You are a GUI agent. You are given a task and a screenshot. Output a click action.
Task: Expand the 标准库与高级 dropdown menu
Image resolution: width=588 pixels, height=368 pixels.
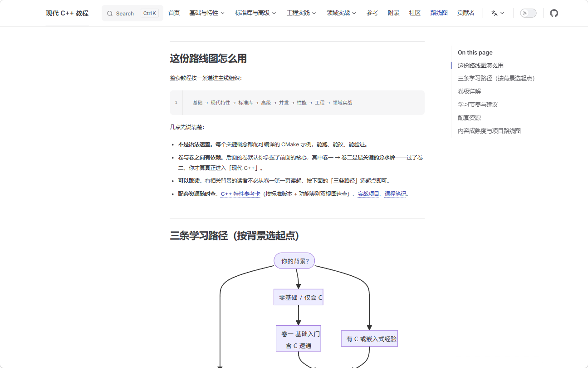255,13
